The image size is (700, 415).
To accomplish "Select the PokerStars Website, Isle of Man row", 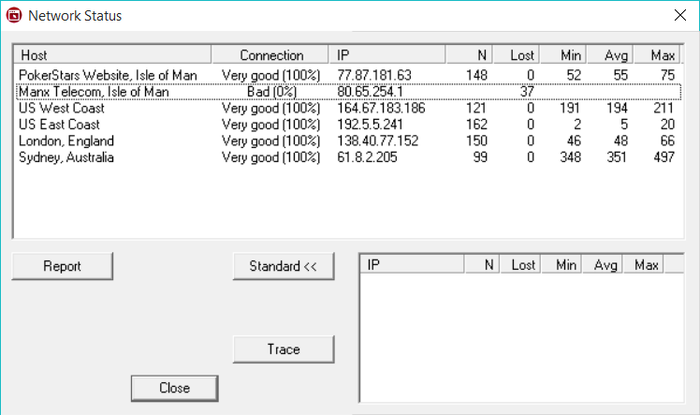I will (348, 75).
